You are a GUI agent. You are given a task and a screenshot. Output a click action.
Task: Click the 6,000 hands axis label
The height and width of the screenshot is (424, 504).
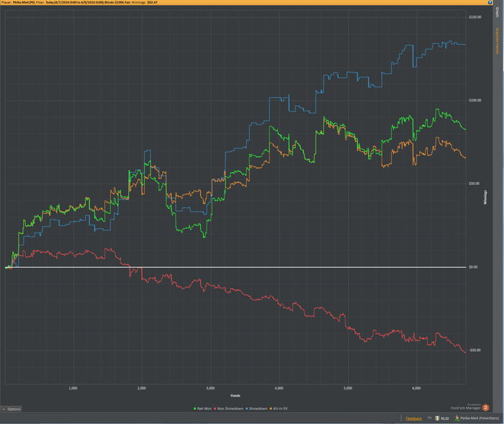pyautogui.click(x=416, y=388)
